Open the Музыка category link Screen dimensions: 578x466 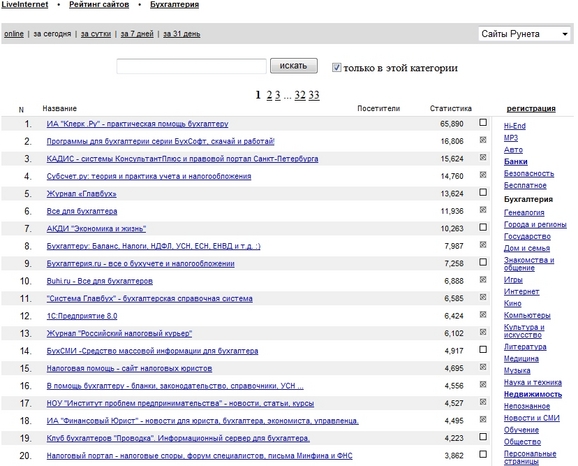(x=517, y=370)
